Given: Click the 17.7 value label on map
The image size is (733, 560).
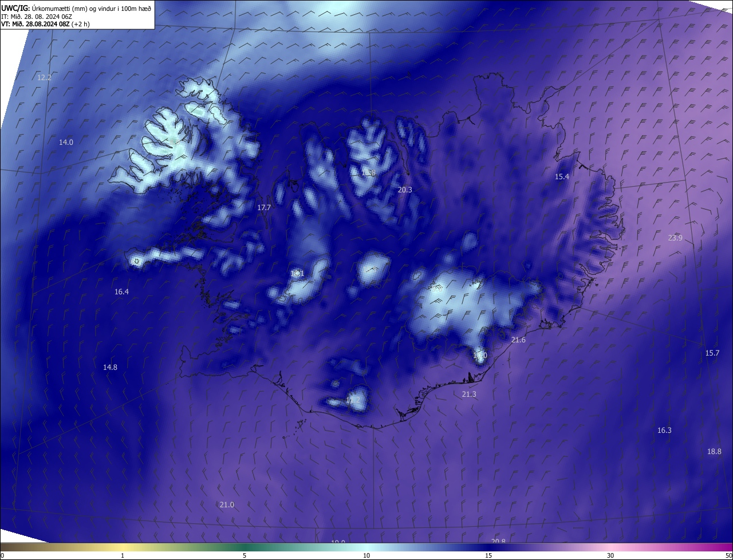Looking at the screenshot, I should click(x=264, y=208).
